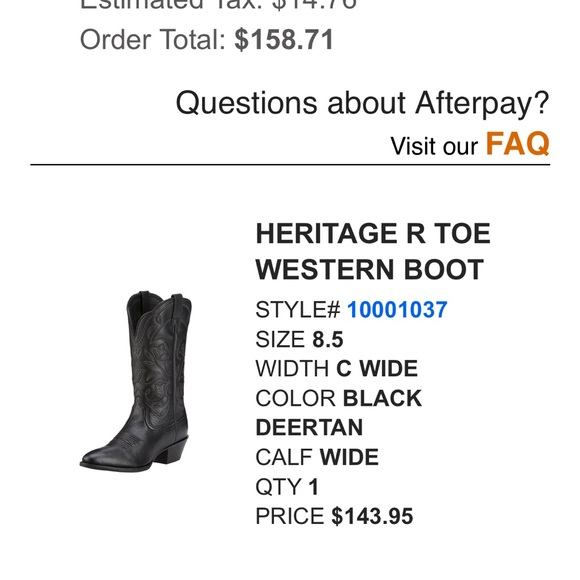Click the PRICE $143.95 line

click(x=334, y=516)
